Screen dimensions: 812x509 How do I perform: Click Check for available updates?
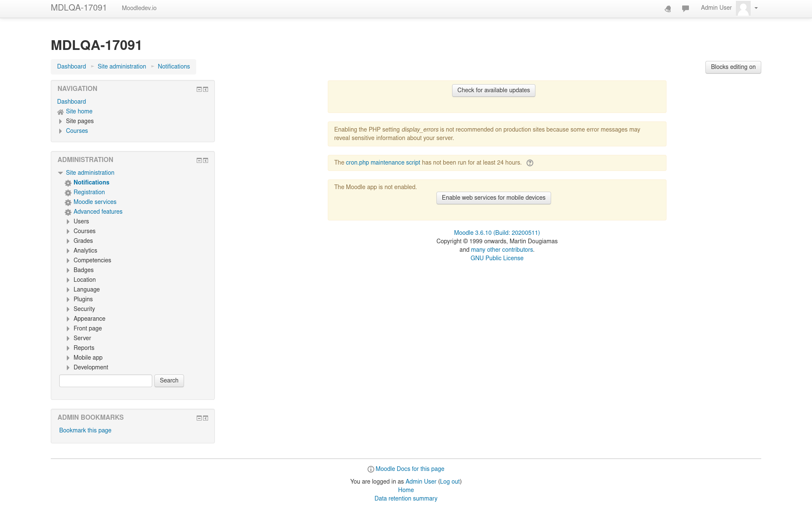pyautogui.click(x=494, y=90)
